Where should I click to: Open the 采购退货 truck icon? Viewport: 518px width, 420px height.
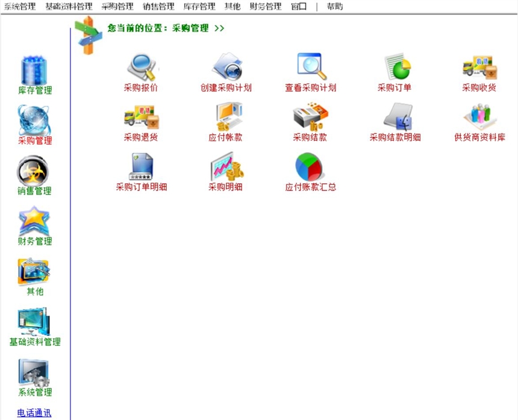click(142, 117)
